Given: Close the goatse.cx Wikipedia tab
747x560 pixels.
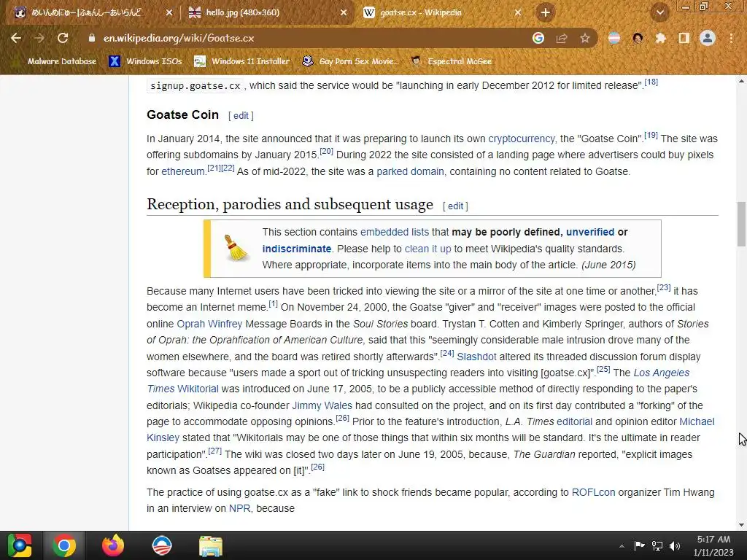Looking at the screenshot, I should click(x=518, y=13).
